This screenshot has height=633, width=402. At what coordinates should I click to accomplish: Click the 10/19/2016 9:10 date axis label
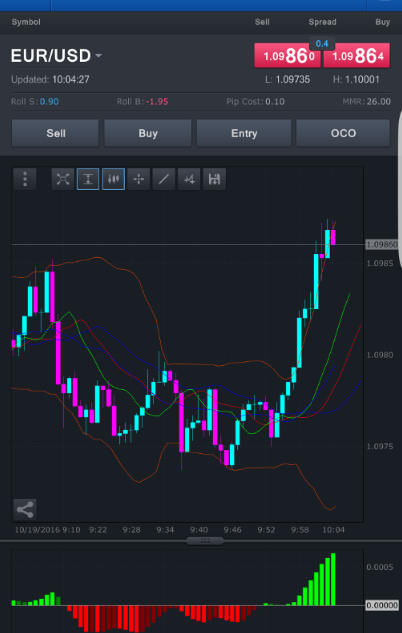pyautogui.click(x=47, y=529)
